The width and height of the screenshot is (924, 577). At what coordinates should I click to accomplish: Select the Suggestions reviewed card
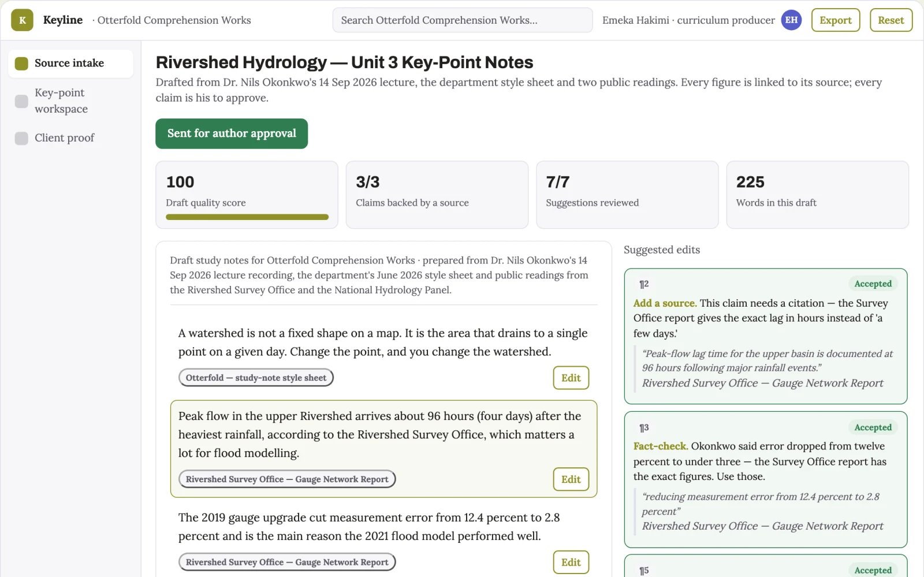[x=627, y=195]
